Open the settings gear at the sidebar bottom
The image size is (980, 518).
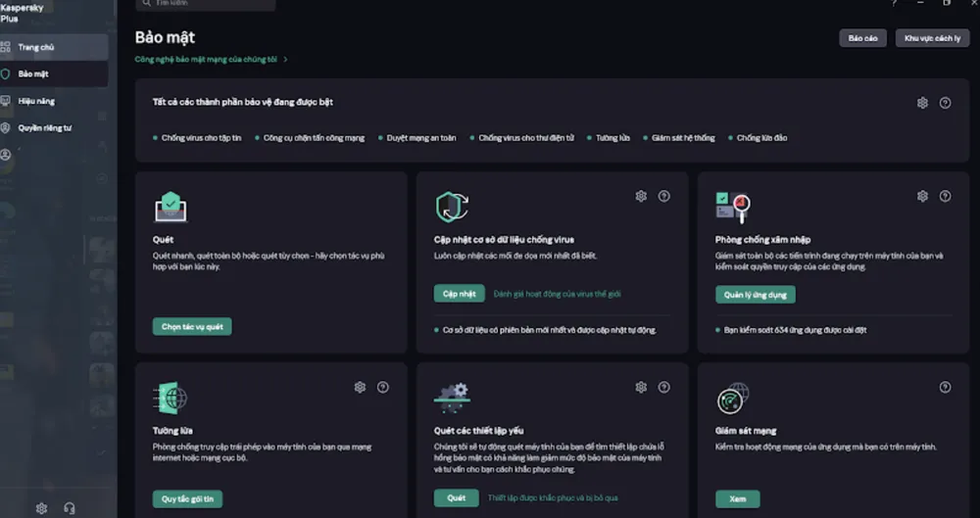pos(41,508)
